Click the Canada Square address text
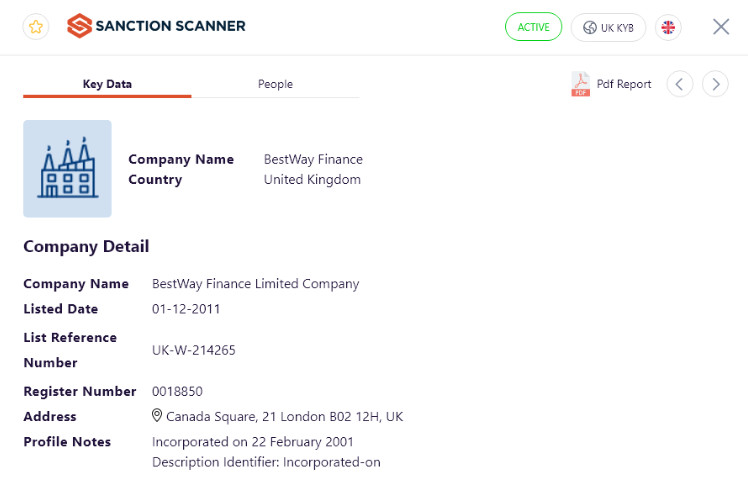 [x=284, y=417]
